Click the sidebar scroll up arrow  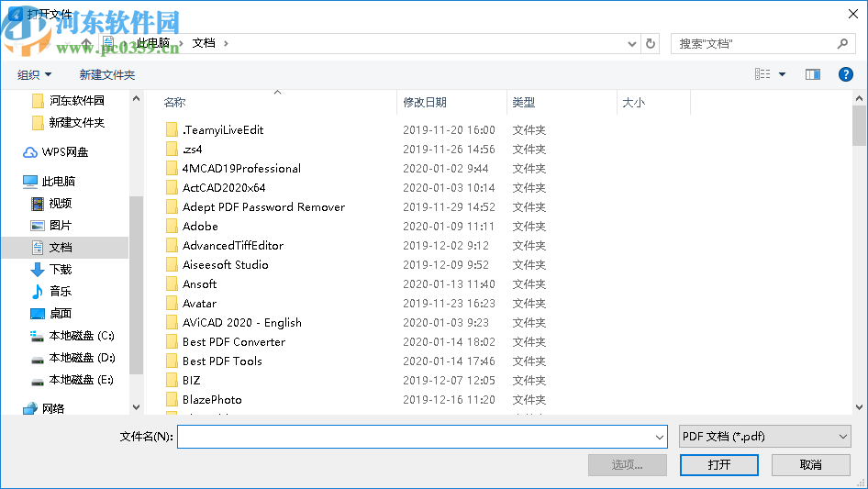pyautogui.click(x=136, y=98)
